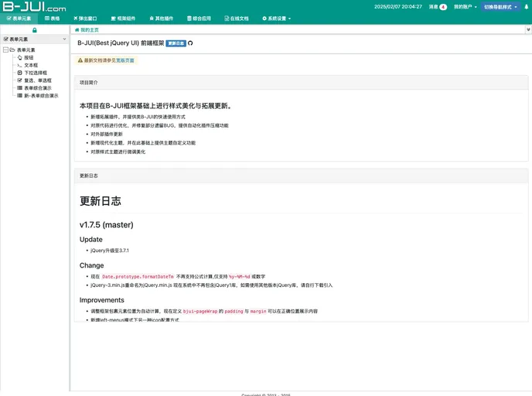
Task: Open the 消息 notifications with badge 4
Action: click(x=438, y=7)
